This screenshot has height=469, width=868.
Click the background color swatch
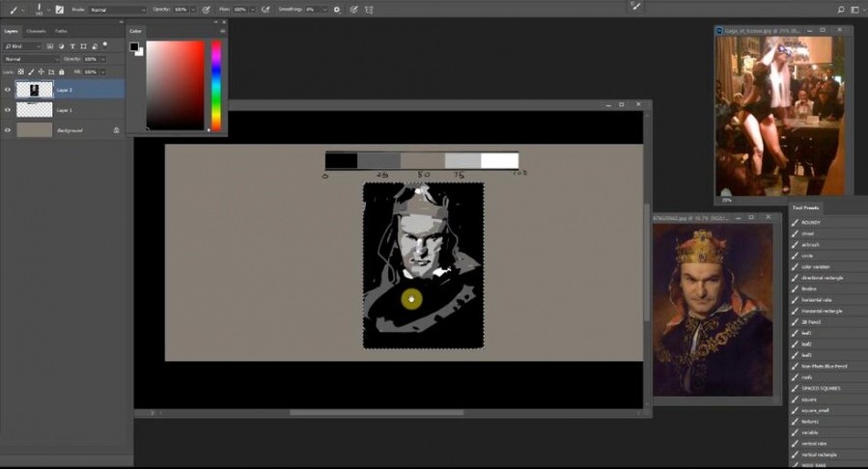[141, 52]
